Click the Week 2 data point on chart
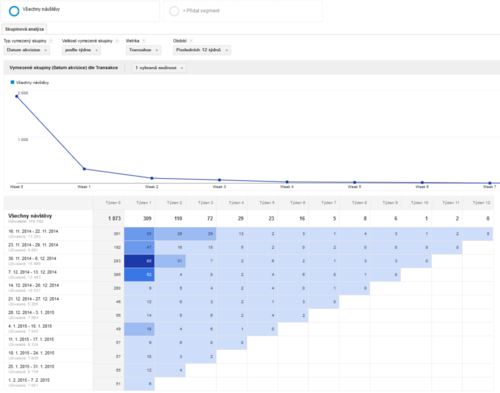Viewport: 500px width, 393px height. 152,178
